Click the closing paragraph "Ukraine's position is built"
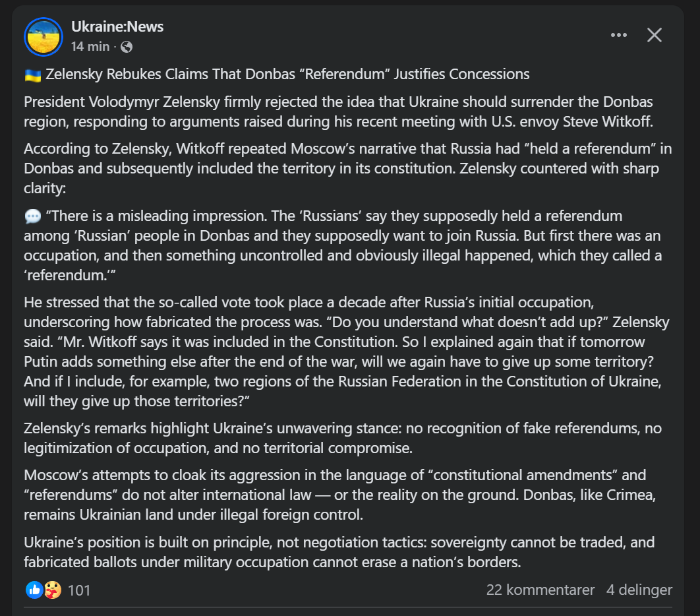The width and height of the screenshot is (700, 616). tap(339, 552)
